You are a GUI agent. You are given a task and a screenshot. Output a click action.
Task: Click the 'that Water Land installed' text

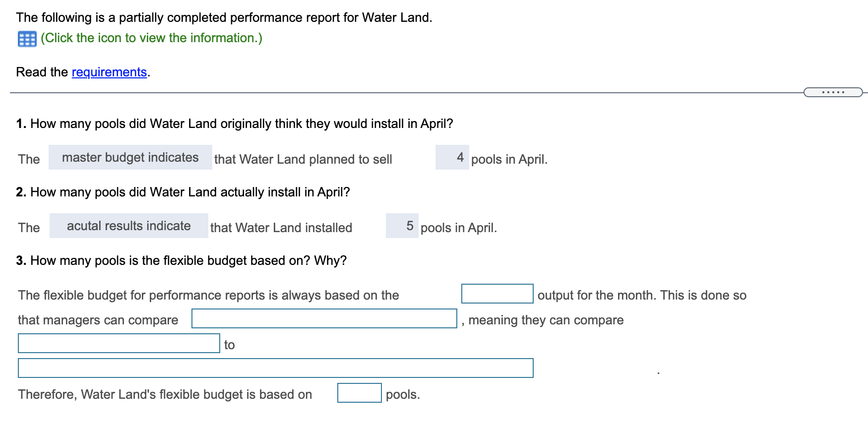(x=281, y=228)
